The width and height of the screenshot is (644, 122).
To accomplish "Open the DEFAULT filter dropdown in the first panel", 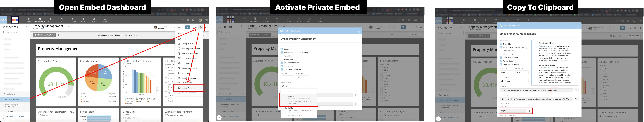I will click(x=44, y=35).
